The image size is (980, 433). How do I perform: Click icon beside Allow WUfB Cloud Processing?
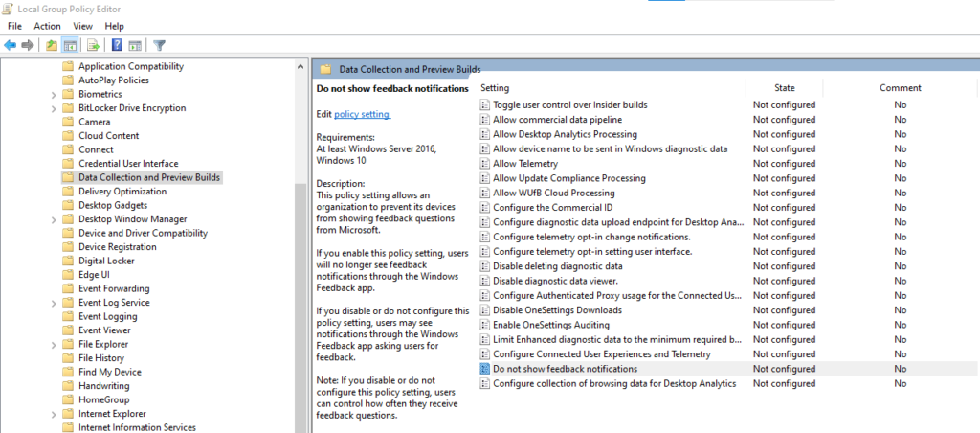coord(484,193)
